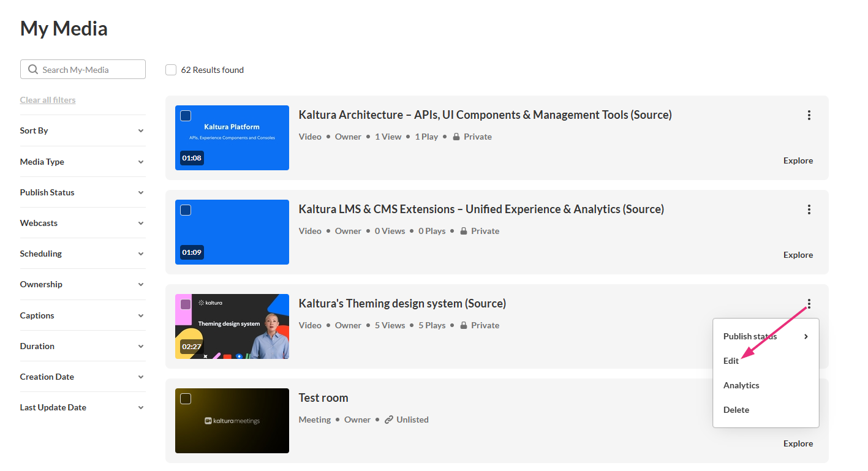This screenshot has height=471, width=868.
Task: Click Clear all filters link
Action: pyautogui.click(x=48, y=100)
